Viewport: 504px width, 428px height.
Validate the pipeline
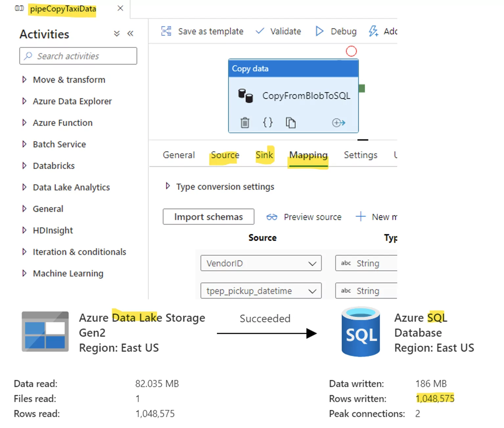[286, 32]
